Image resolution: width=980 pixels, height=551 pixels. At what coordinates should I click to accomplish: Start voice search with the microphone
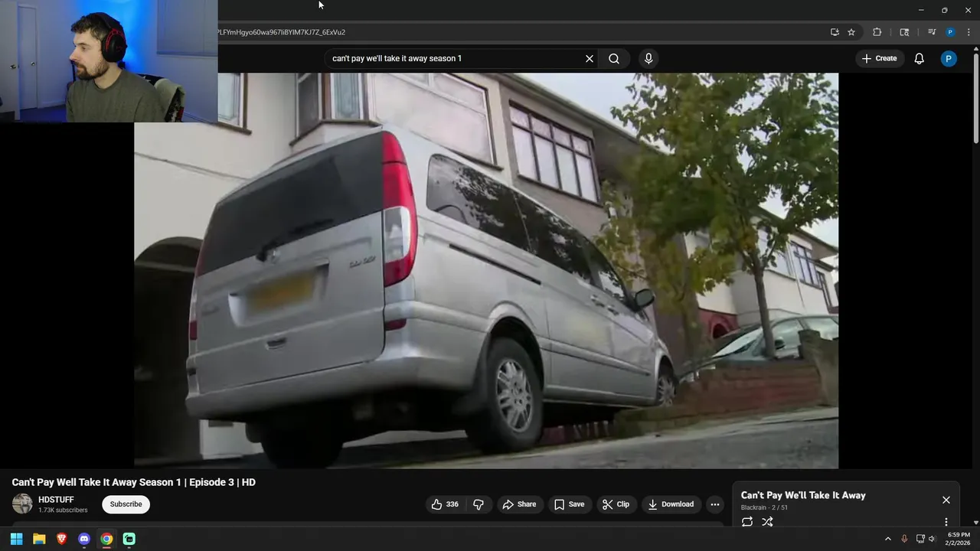coord(648,58)
